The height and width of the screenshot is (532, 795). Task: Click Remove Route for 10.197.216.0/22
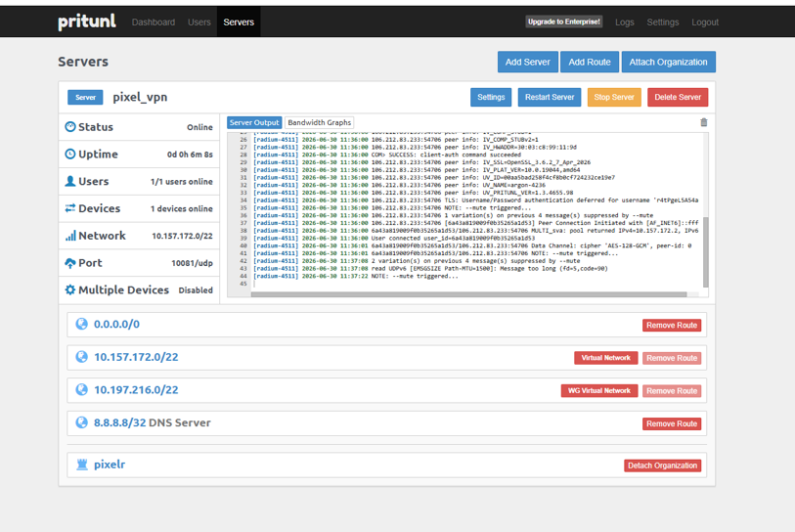pos(671,391)
